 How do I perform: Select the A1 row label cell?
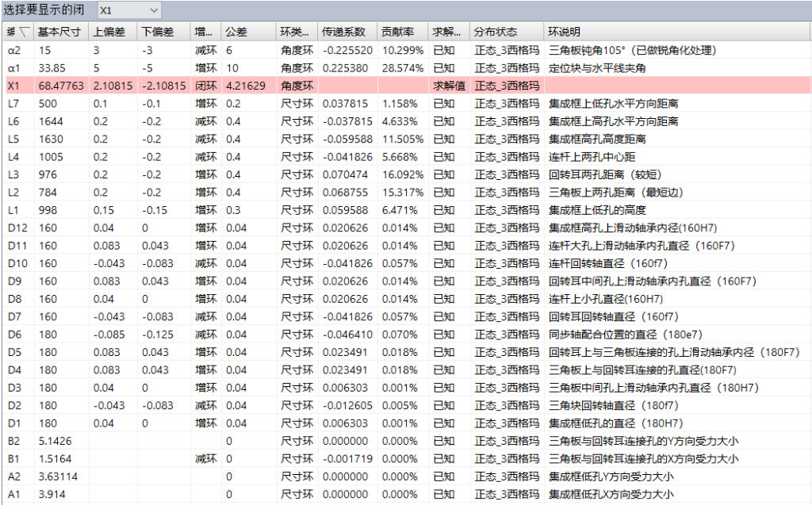[13, 494]
